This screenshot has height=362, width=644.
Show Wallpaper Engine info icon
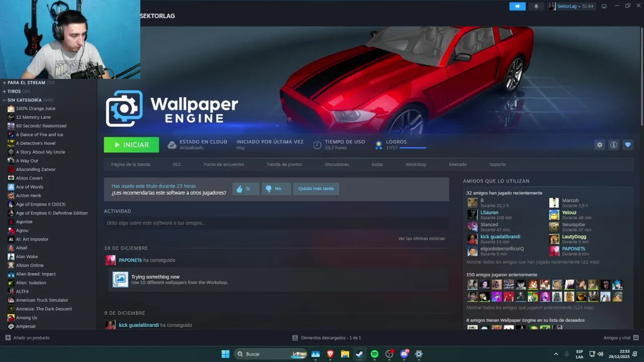(614, 145)
